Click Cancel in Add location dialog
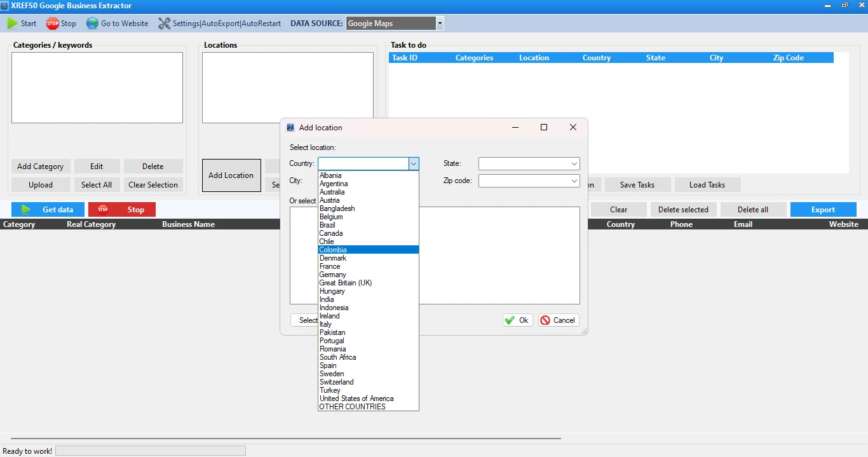 (558, 320)
